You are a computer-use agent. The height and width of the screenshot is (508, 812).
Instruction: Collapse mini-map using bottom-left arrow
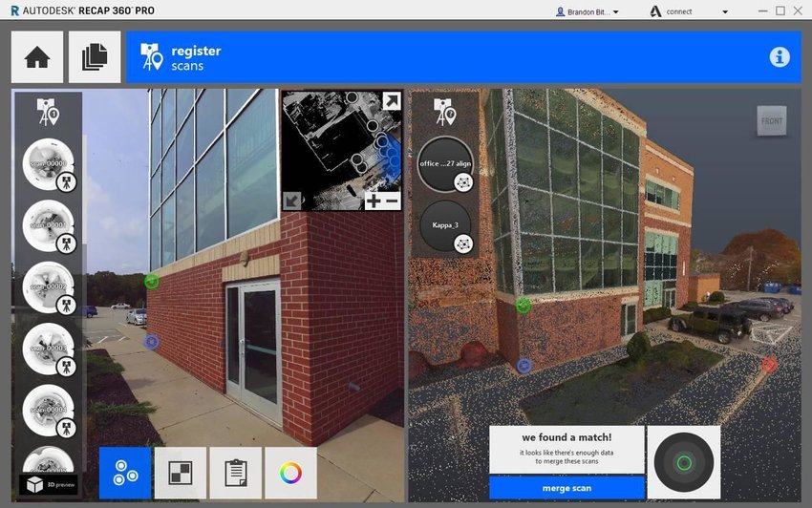pyautogui.click(x=293, y=201)
